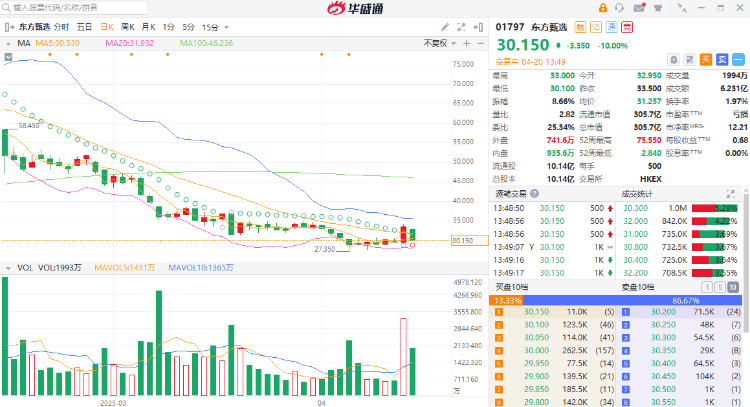This screenshot has width=750, height=407.
Task: Select ask level 1 price 30.200
Action: click(663, 312)
